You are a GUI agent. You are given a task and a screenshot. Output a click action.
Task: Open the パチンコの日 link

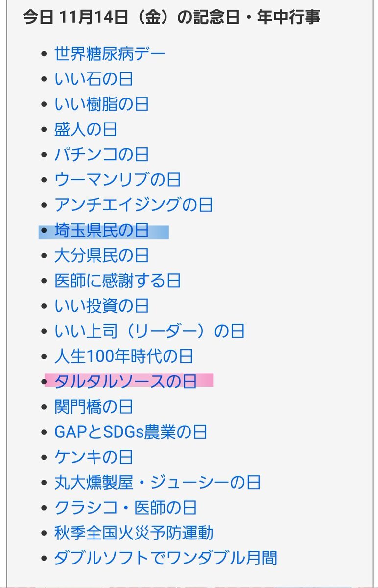101,155
